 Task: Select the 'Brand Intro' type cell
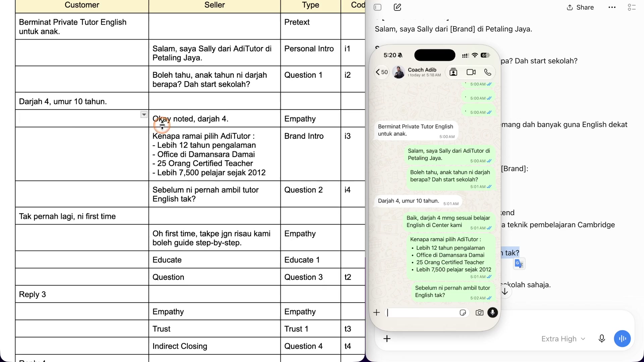[311, 154]
